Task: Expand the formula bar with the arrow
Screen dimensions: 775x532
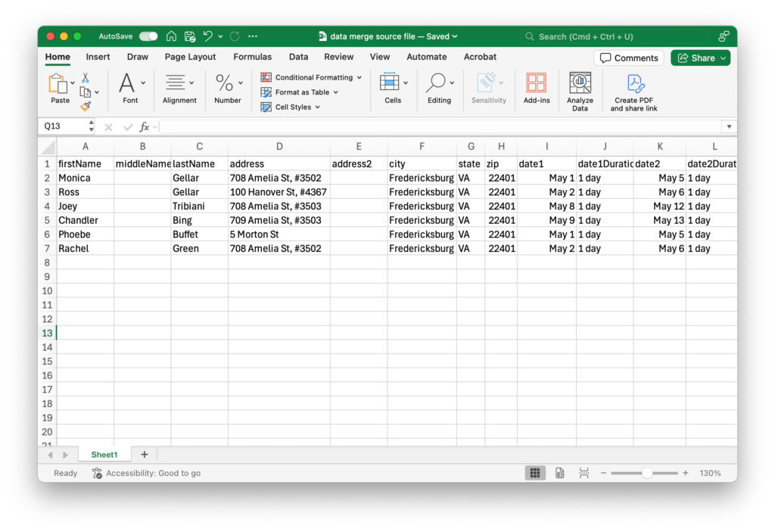Action: pos(729,127)
